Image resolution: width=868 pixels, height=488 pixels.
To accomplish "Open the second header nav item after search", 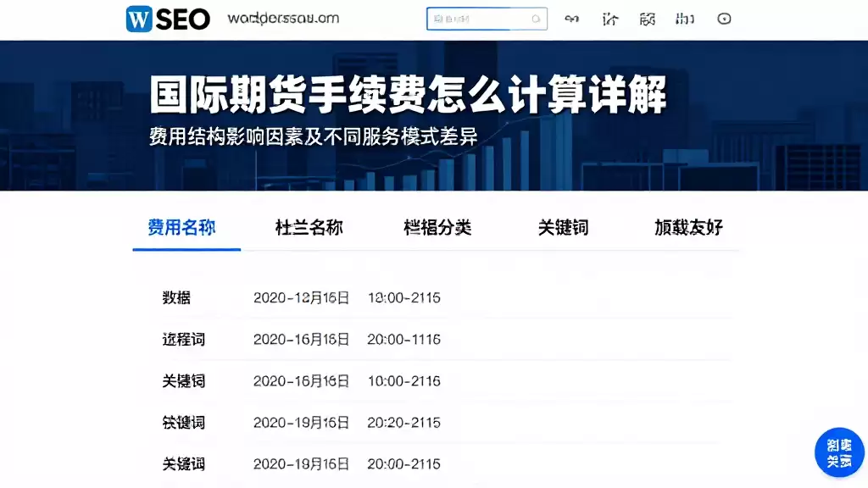I will tap(609, 19).
